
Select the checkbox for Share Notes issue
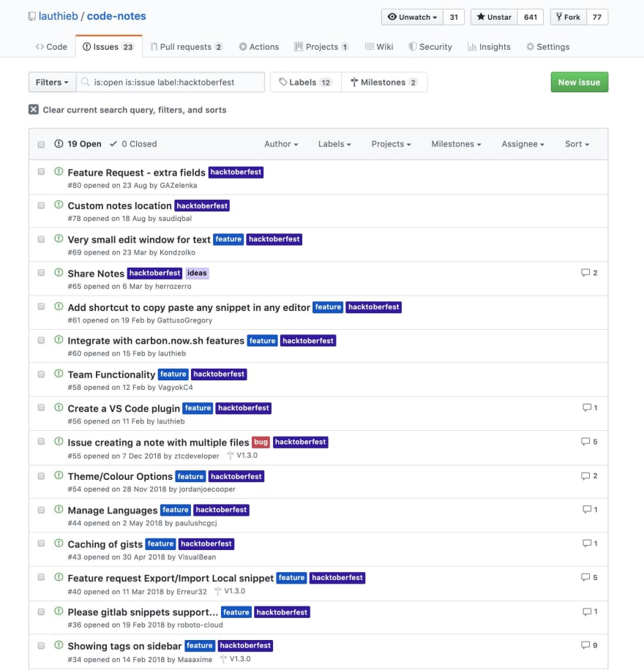[x=41, y=272]
